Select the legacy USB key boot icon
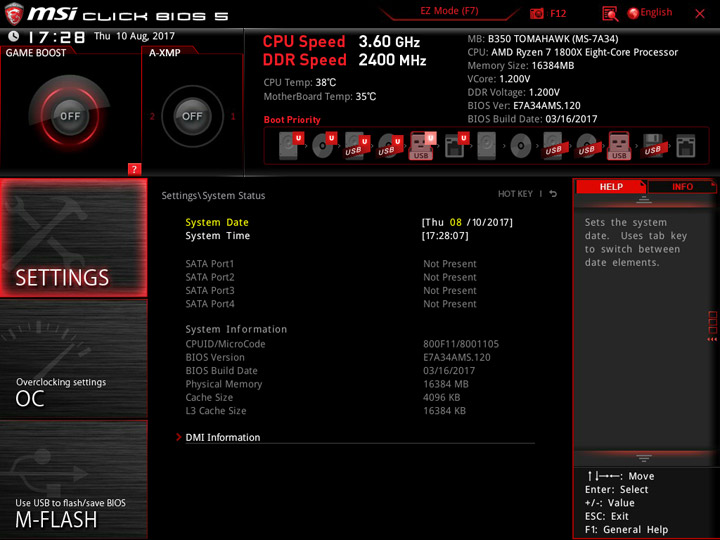 [619, 146]
